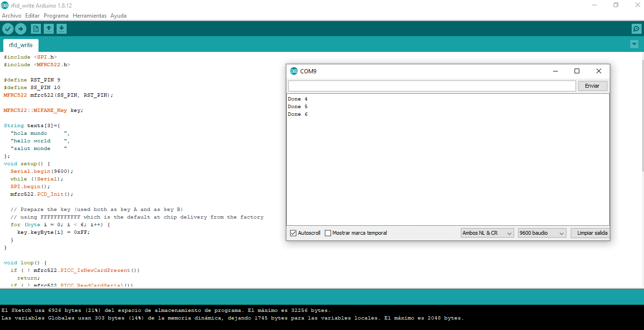The width and height of the screenshot is (644, 330).
Task: Restore down the main Arduino window
Action: pyautogui.click(x=616, y=5)
